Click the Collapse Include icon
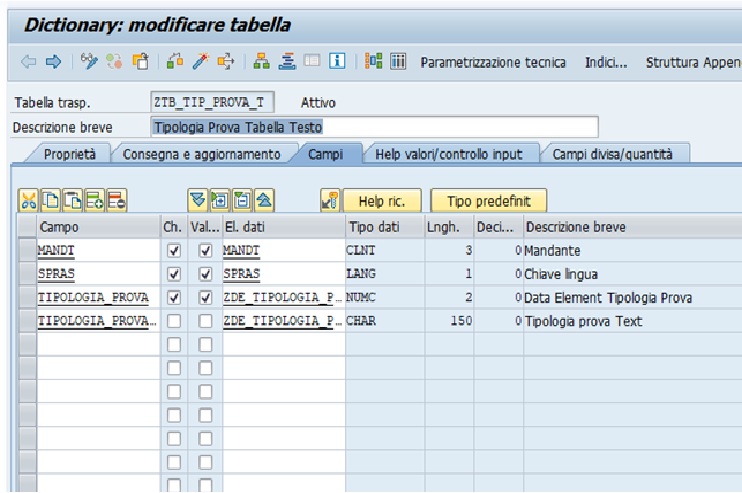Screen dimensions: 742x493 pos(242,200)
